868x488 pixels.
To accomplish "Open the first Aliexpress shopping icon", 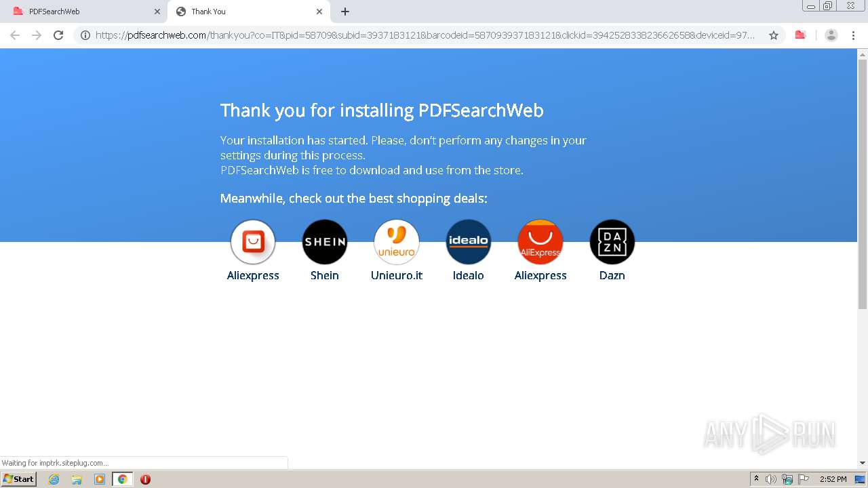I will point(253,241).
